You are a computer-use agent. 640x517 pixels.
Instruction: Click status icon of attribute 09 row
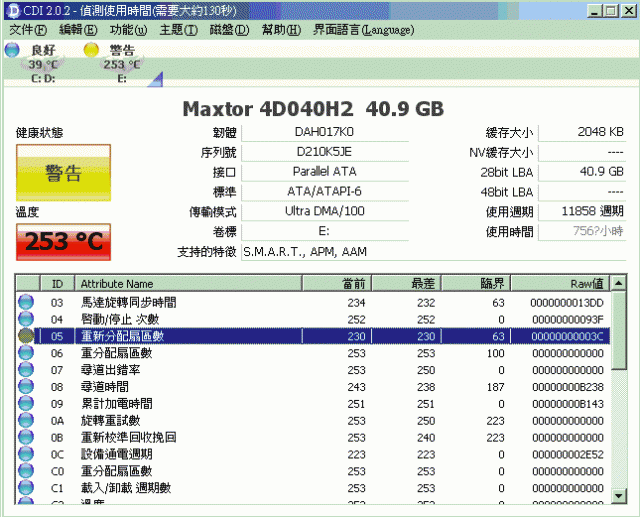(26, 404)
